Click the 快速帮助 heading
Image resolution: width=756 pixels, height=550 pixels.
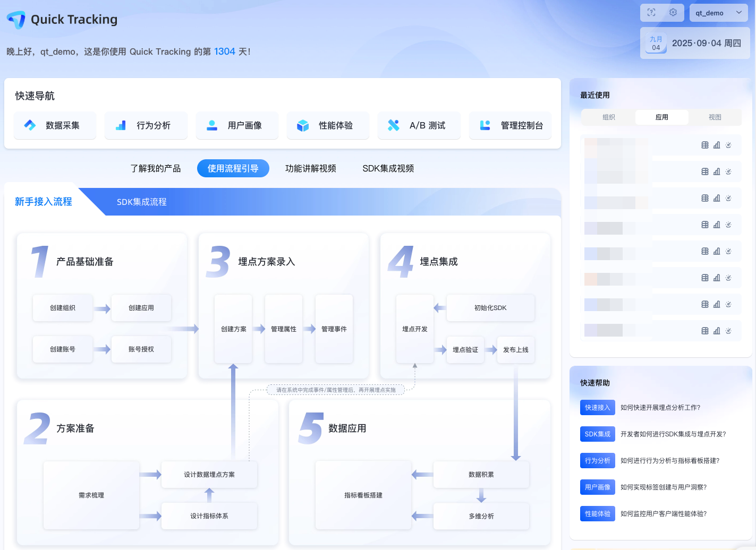pos(595,383)
